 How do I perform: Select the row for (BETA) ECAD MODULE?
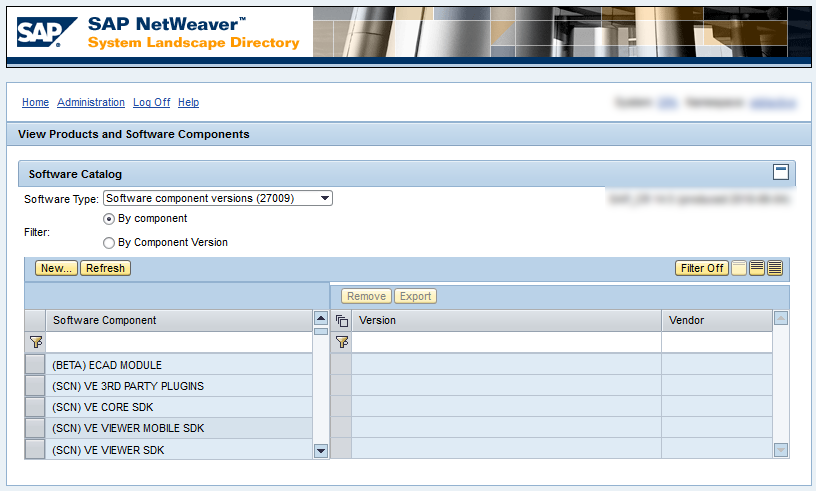click(x=35, y=365)
